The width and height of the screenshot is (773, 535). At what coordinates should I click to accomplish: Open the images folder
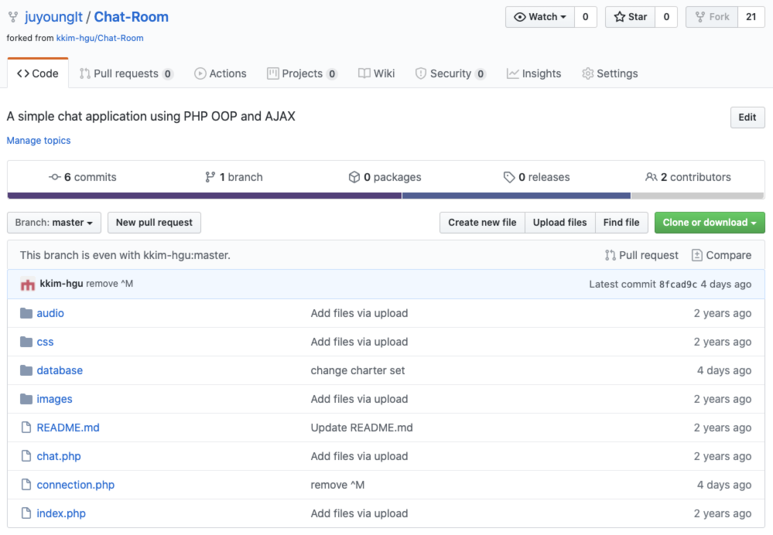(x=54, y=399)
